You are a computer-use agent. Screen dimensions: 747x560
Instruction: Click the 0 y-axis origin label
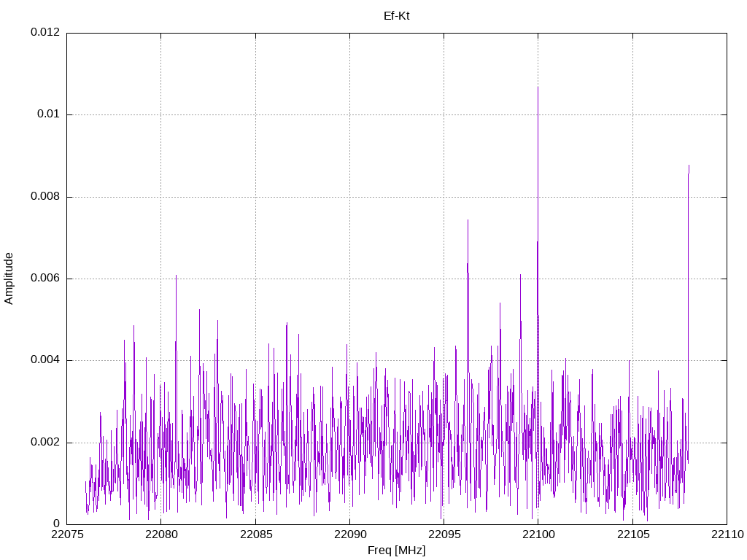(x=57, y=524)
